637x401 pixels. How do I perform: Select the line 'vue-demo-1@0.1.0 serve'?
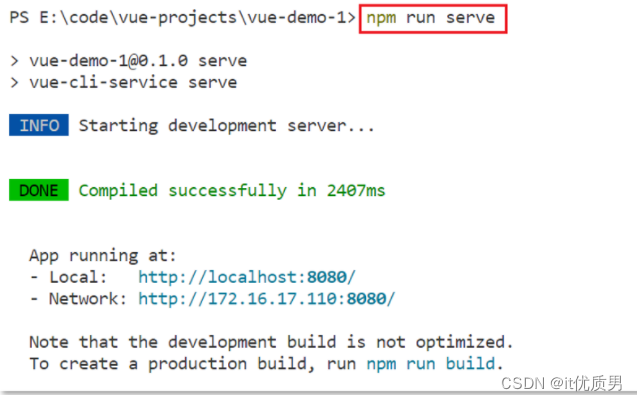[138, 61]
